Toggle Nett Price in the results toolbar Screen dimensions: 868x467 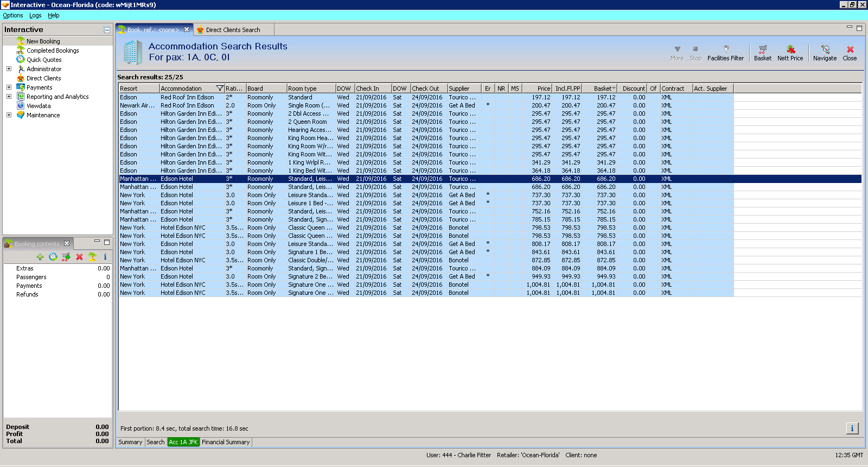(x=790, y=53)
